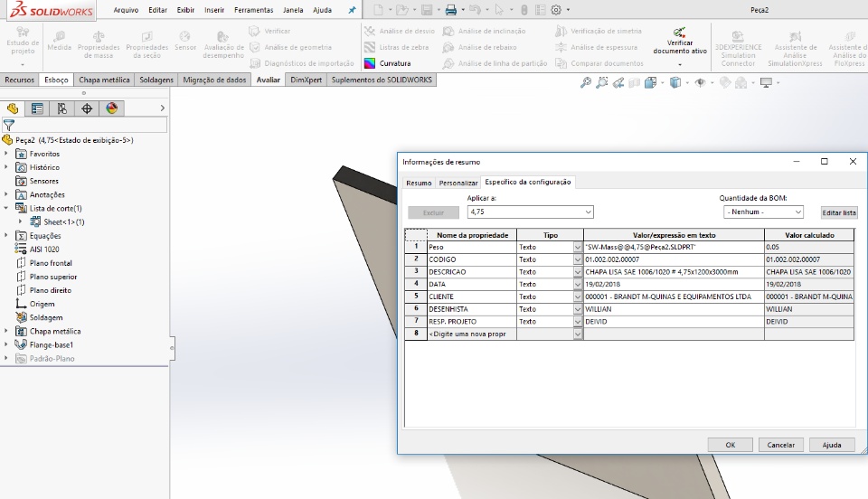Open the Tipo dropdown for CODIGO row
The image size is (868, 499).
[578, 259]
